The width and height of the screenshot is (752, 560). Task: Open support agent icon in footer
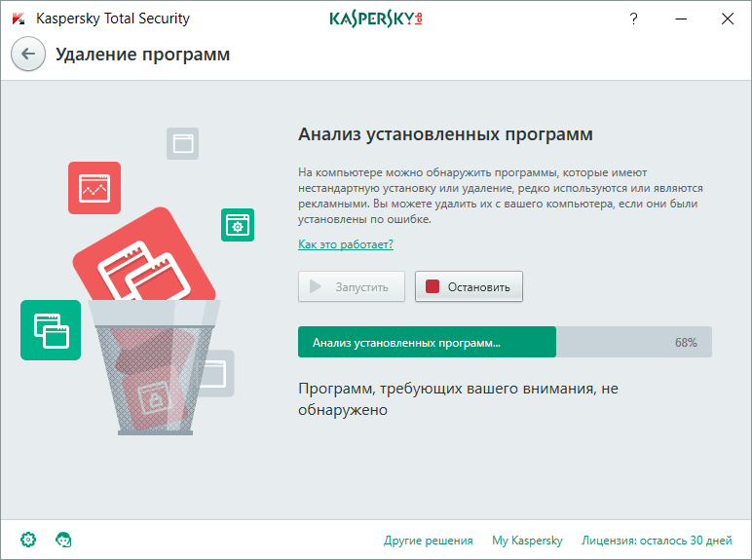click(63, 540)
